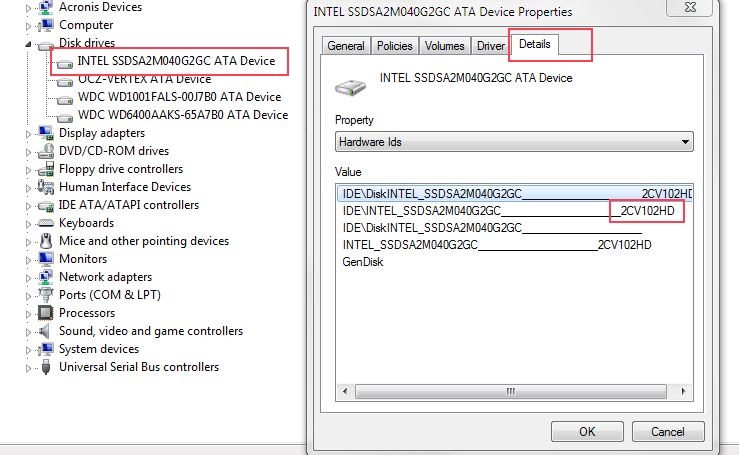Click the Network adapters icon

(x=46, y=277)
